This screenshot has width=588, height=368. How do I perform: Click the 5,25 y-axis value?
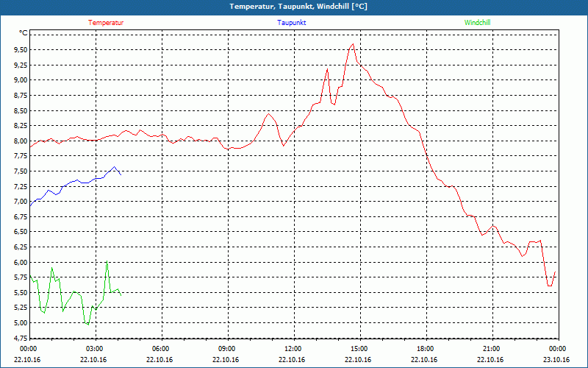21,308
